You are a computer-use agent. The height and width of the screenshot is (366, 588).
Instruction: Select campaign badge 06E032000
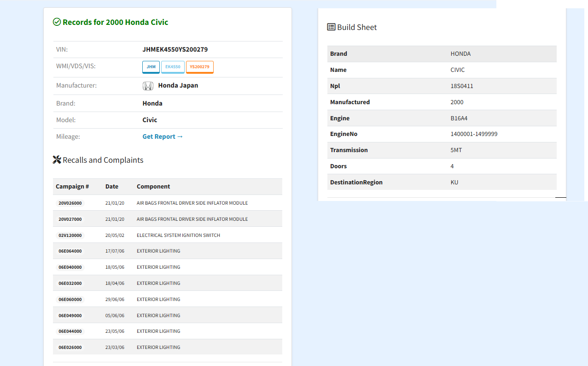[x=70, y=283]
